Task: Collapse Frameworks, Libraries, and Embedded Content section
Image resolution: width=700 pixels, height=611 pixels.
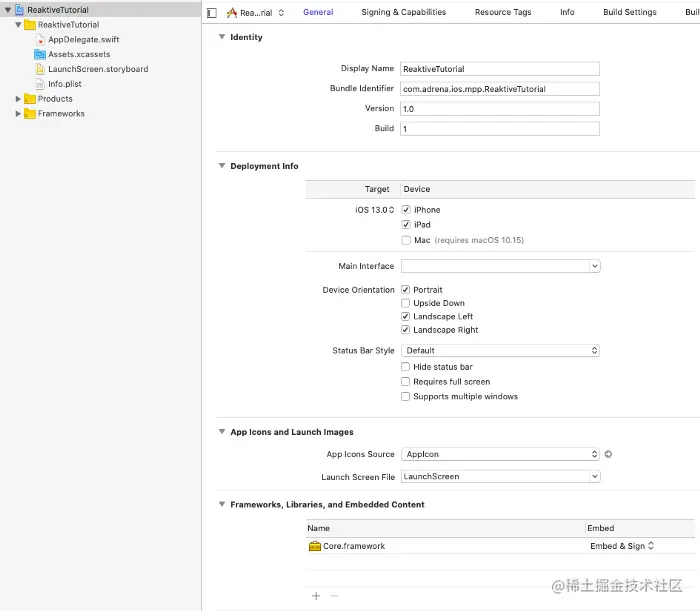Action: pyautogui.click(x=222, y=504)
